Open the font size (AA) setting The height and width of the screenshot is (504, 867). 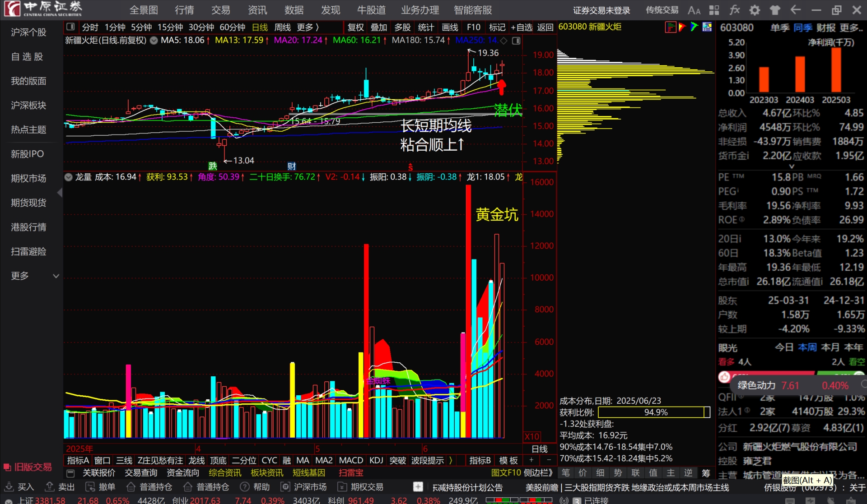694,10
